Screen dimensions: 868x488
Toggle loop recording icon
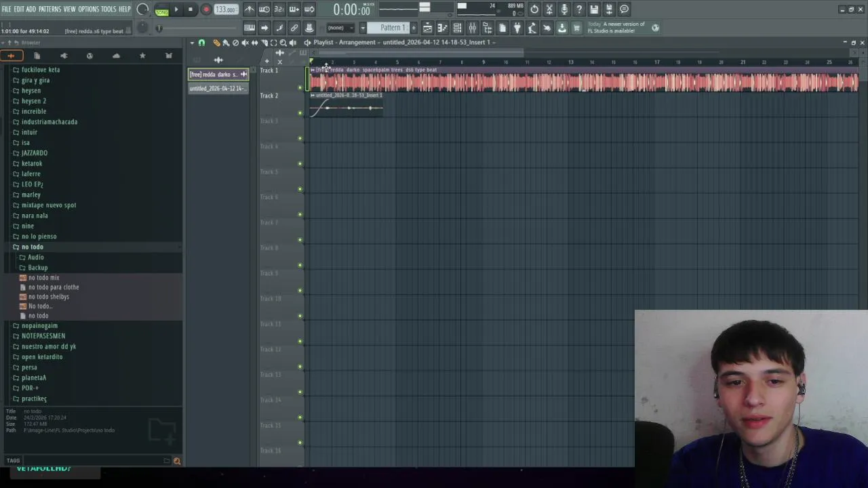pyautogui.click(x=309, y=9)
